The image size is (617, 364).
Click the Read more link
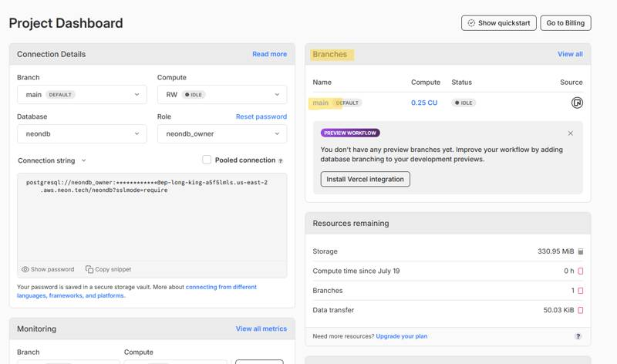pos(269,54)
